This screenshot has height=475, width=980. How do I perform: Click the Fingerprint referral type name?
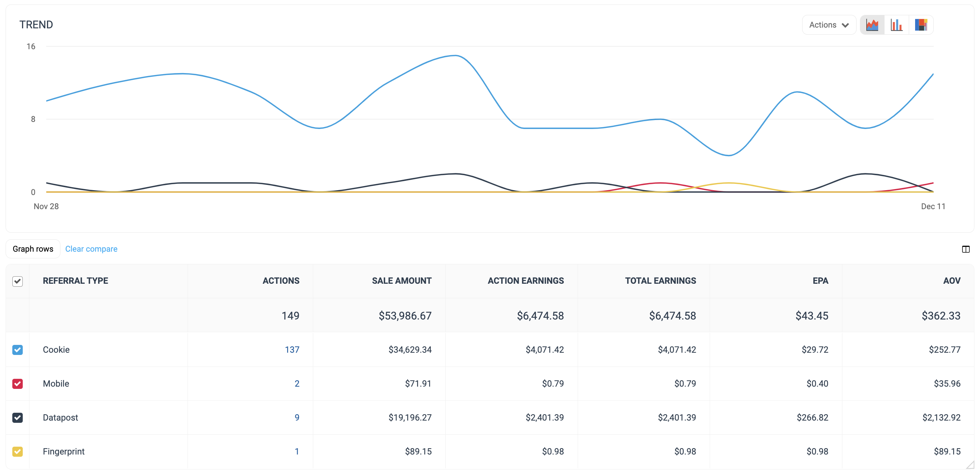pyautogui.click(x=63, y=451)
